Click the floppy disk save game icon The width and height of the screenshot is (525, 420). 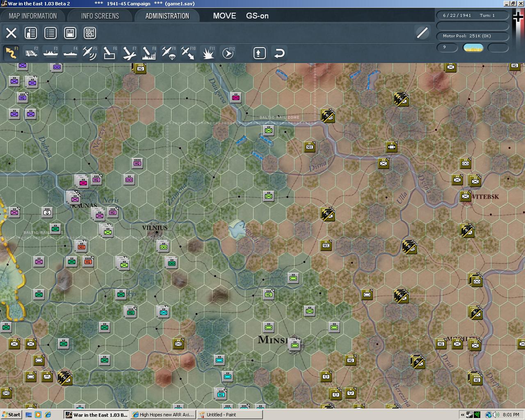pyautogui.click(x=70, y=33)
